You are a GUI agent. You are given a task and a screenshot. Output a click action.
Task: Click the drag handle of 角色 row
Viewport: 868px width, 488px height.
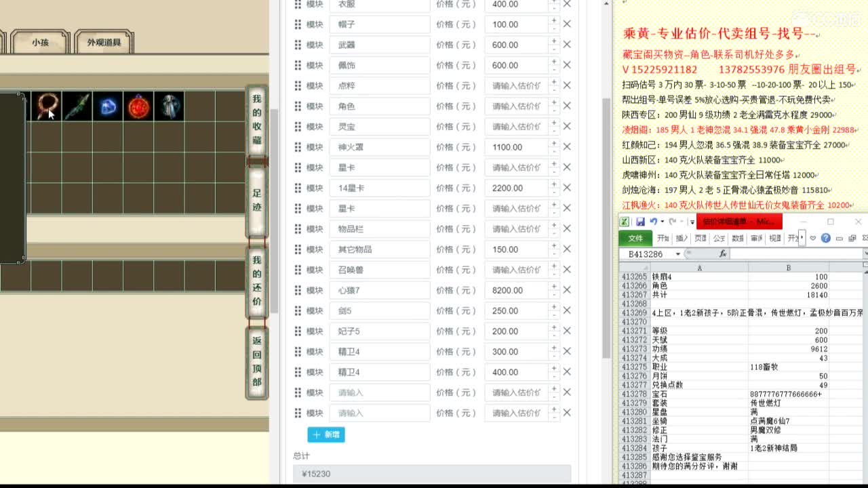(298, 106)
